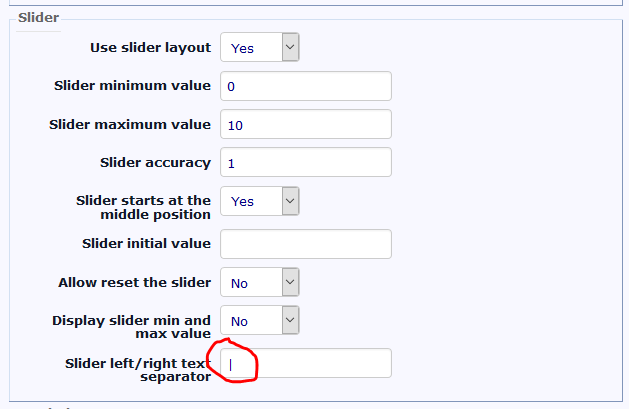Click the "Slider maximum value" label
The height and width of the screenshot is (409, 629).
[x=130, y=125]
